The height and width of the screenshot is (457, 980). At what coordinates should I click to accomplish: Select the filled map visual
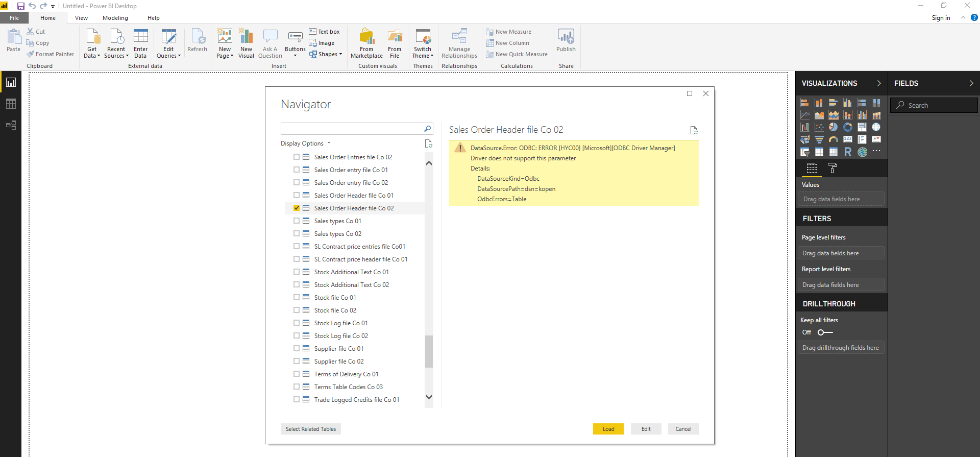point(804,139)
